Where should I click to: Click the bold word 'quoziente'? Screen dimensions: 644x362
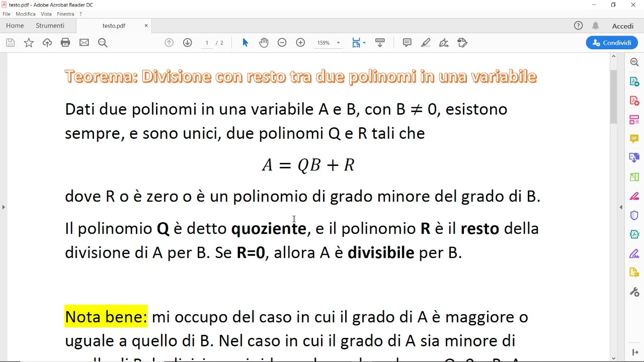269,229
